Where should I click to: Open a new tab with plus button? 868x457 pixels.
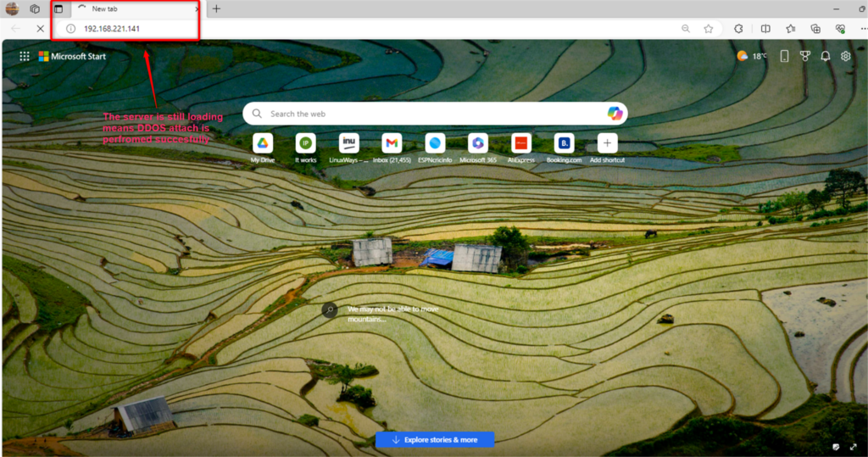(x=216, y=8)
